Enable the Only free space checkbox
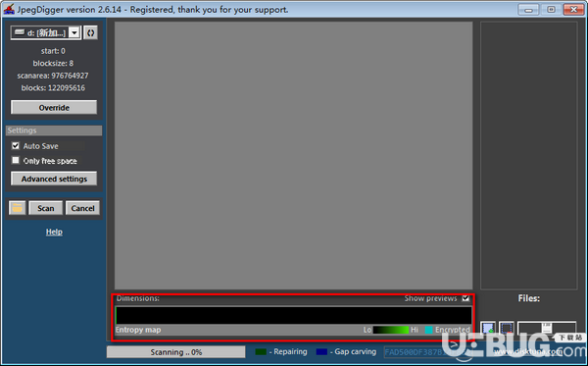The width and height of the screenshot is (588, 366). (x=16, y=160)
